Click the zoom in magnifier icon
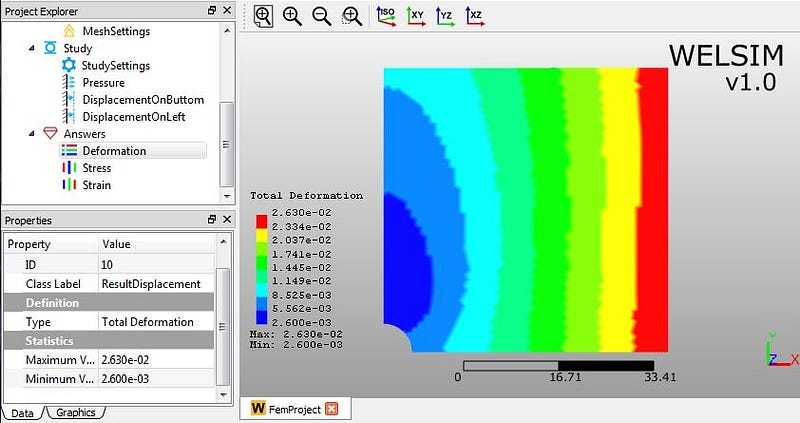 click(292, 16)
